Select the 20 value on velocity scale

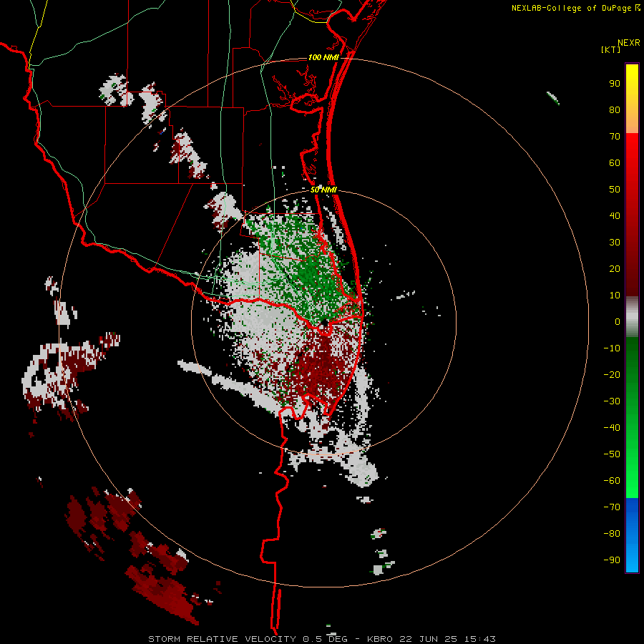pos(615,268)
